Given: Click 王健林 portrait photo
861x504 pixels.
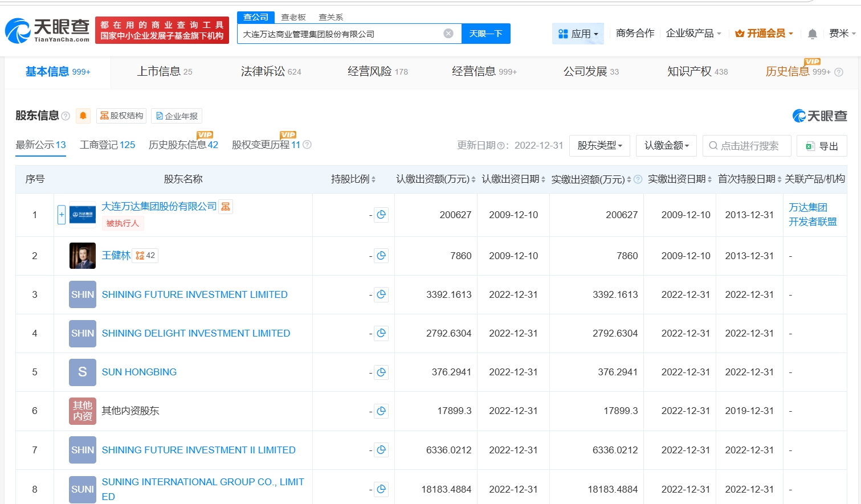Looking at the screenshot, I should 83,256.
